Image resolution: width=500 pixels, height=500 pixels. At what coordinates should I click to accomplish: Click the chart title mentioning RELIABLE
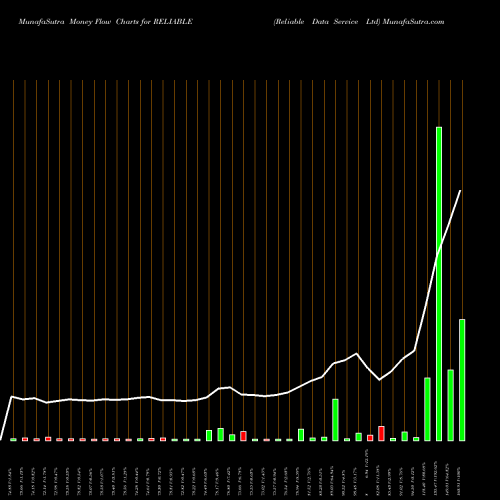106,22
